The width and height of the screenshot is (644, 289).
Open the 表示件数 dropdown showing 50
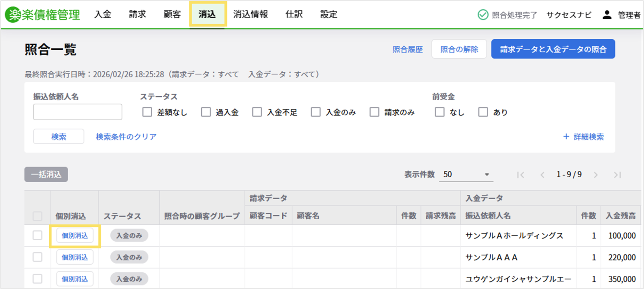466,175
